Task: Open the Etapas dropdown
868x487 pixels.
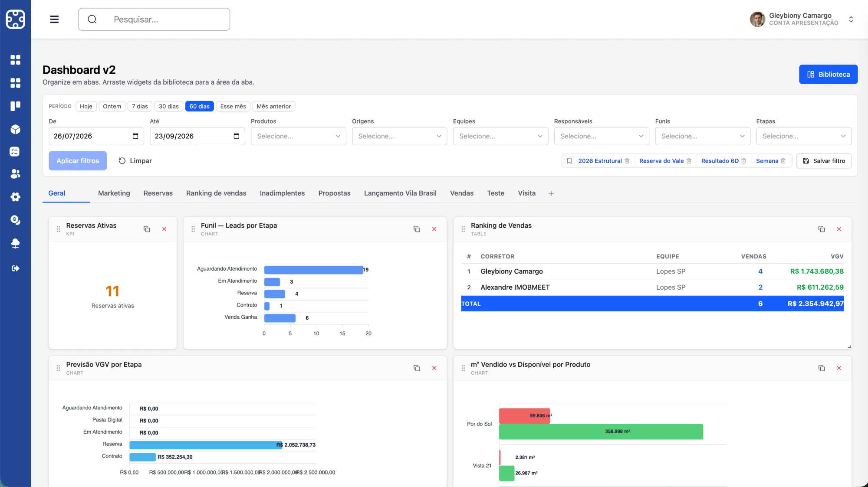Action: 804,136
